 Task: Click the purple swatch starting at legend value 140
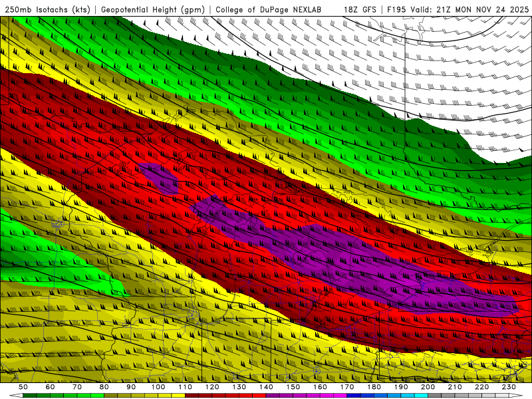(273, 396)
